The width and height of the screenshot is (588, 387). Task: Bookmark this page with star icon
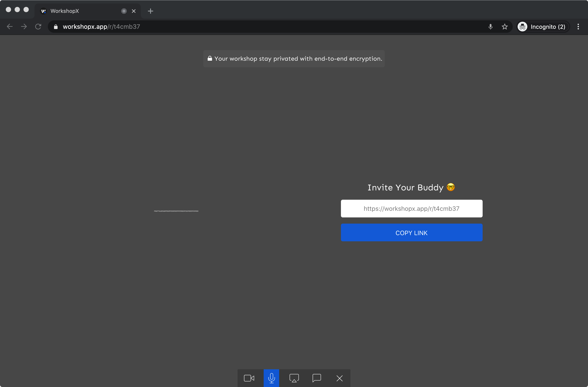pyautogui.click(x=505, y=27)
